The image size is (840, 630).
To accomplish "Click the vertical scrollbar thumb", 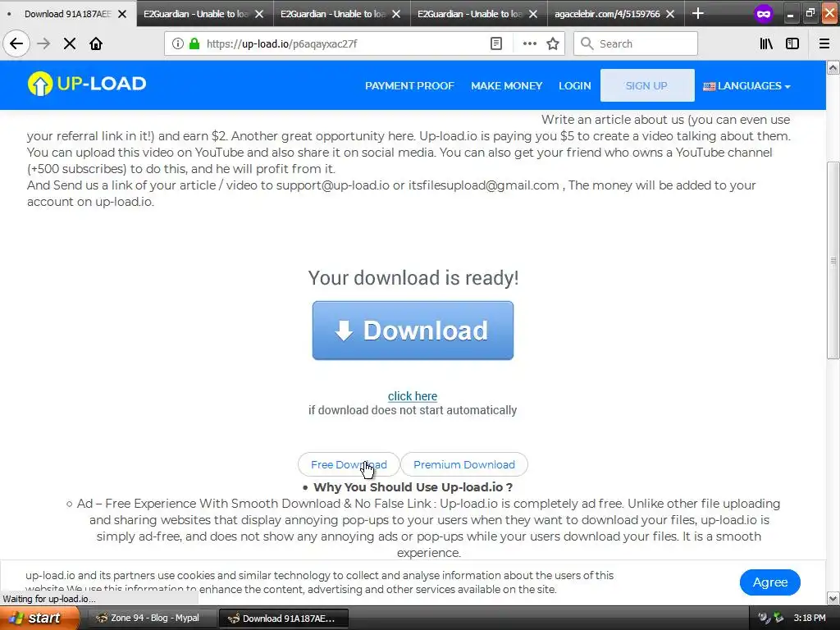I will [x=833, y=260].
